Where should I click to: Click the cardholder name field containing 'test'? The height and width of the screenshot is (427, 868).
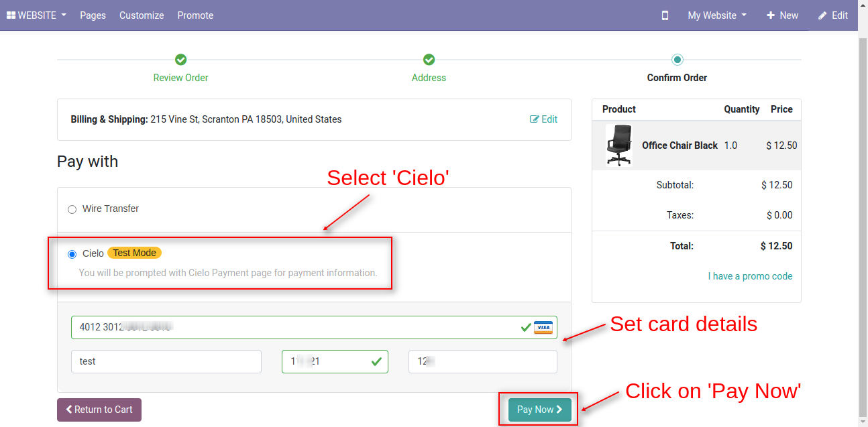coord(166,361)
